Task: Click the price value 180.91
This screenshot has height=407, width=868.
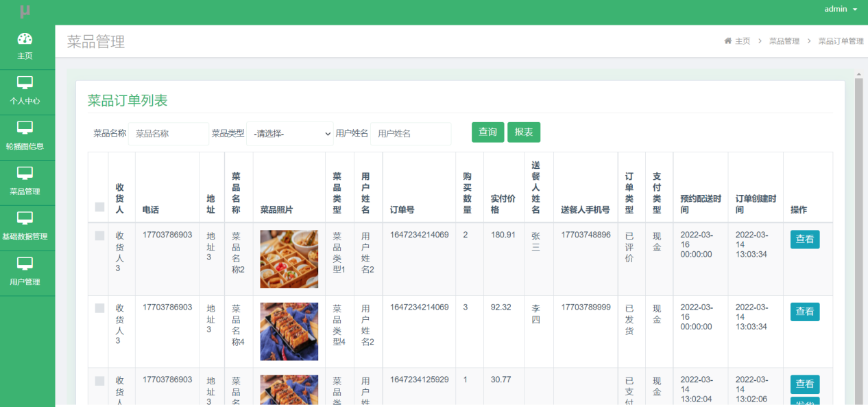Action: [x=503, y=235]
